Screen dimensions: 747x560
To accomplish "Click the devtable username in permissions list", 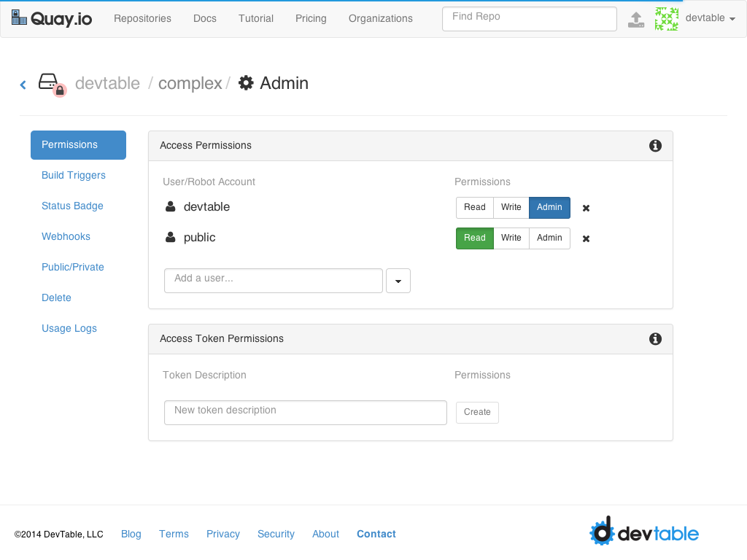I will point(206,206).
